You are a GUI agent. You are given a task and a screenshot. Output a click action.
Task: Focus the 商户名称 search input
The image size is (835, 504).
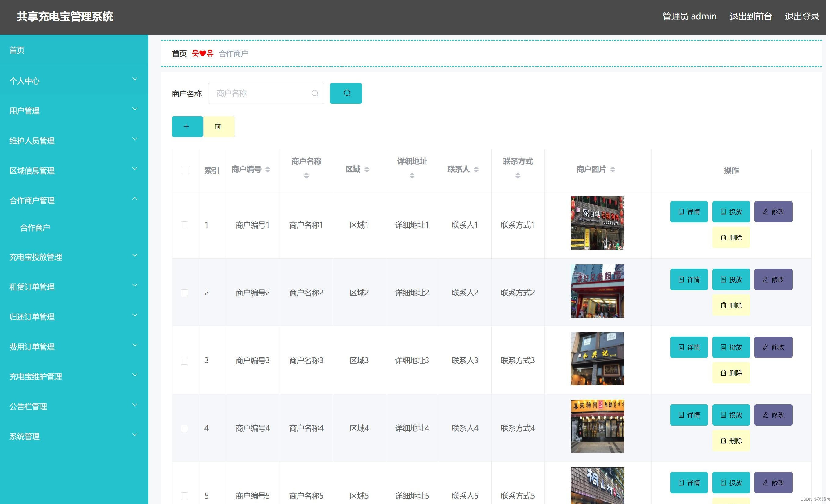266,93
